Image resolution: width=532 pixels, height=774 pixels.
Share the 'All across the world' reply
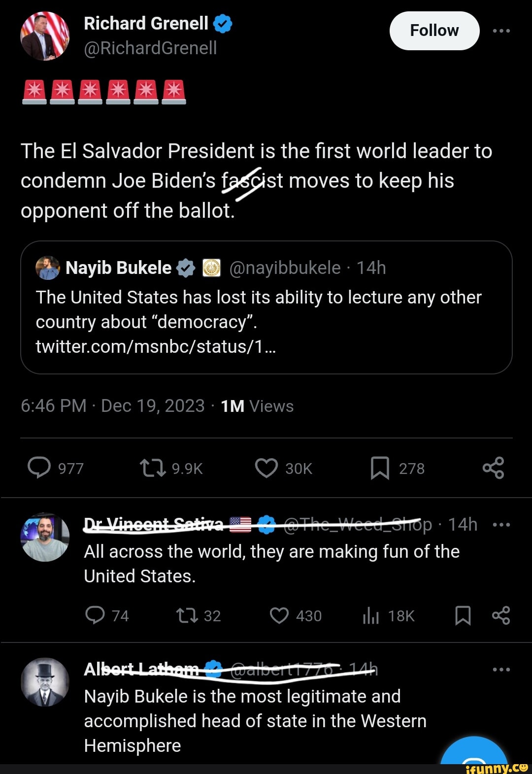pos(501,615)
